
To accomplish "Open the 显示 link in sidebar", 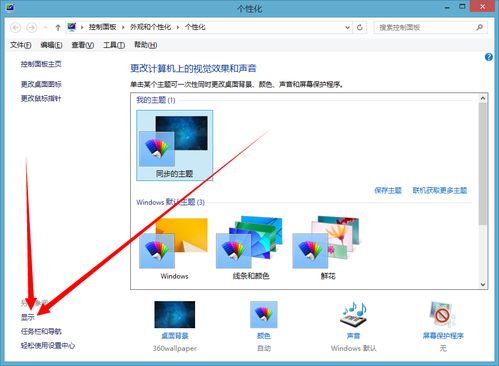I will [x=28, y=317].
